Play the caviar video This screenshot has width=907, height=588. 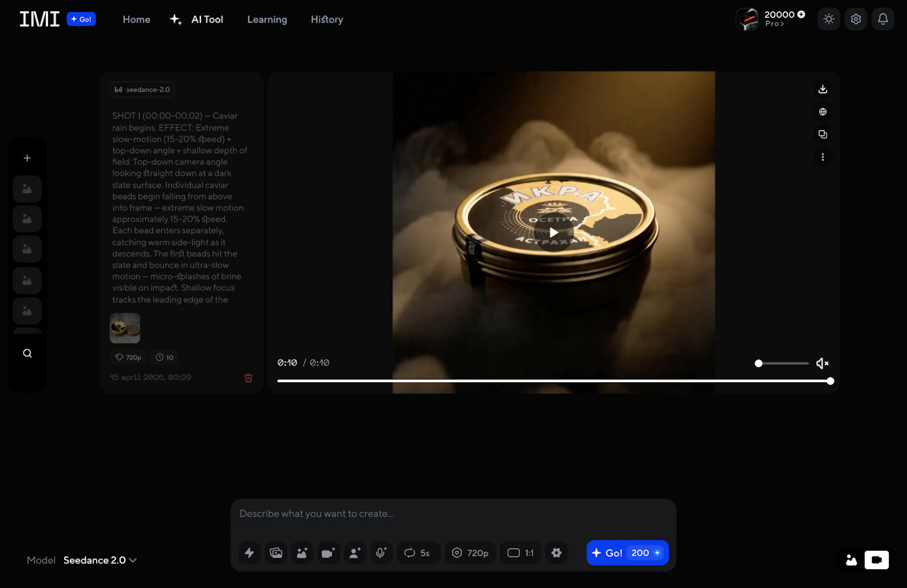(554, 232)
